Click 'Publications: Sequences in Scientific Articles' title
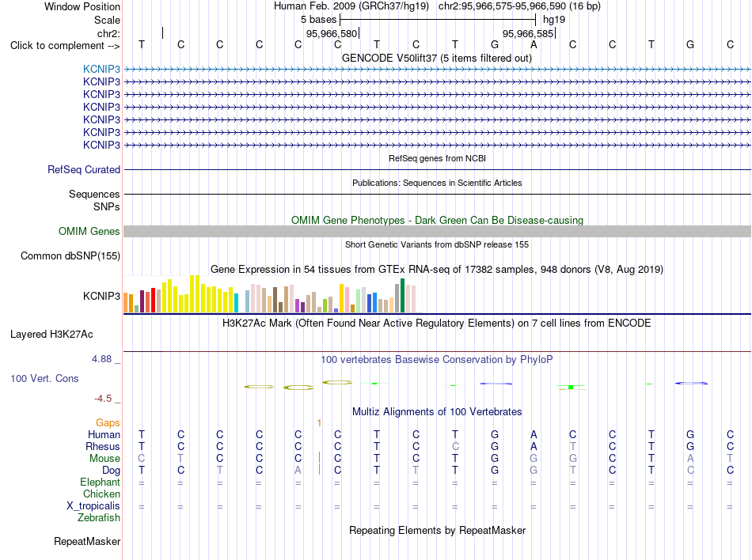752x560 pixels. [x=437, y=183]
